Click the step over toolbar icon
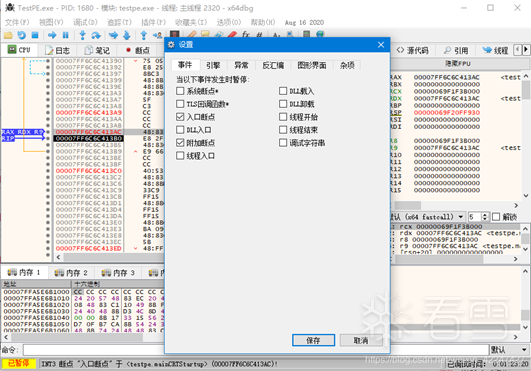 [x=96, y=35]
